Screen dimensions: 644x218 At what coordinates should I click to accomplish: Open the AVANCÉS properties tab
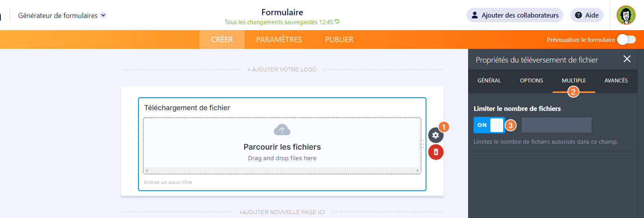pos(616,80)
